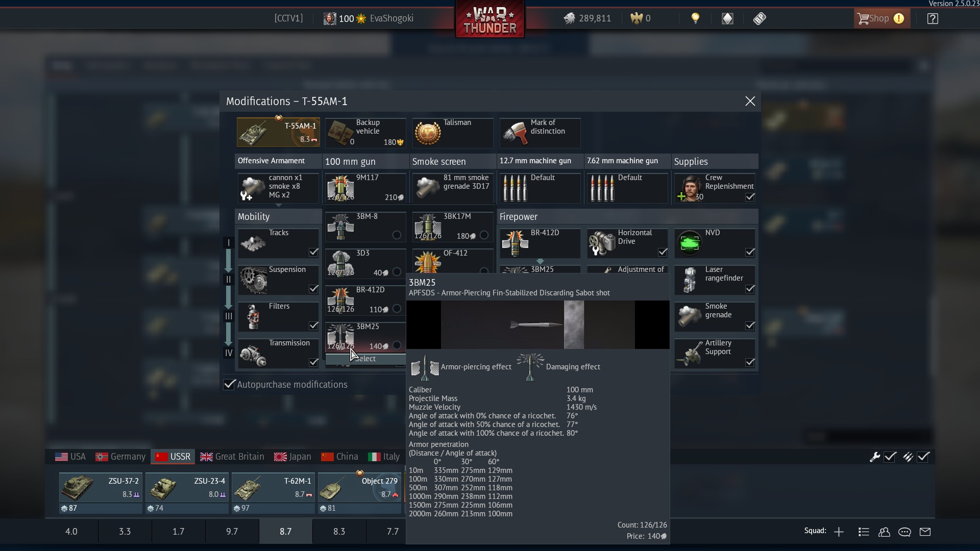Toggle the Tracks modification checkbox
Screen dimensions: 980x551
313,252
